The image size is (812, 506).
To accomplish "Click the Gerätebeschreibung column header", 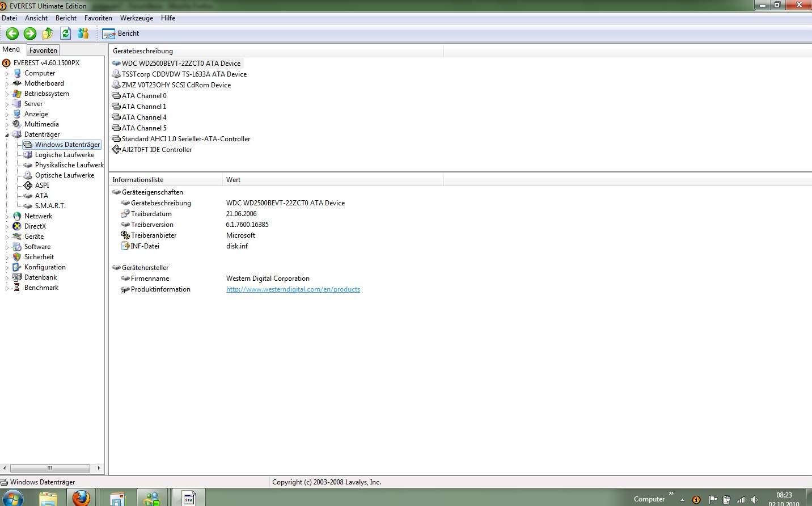I will [x=276, y=51].
